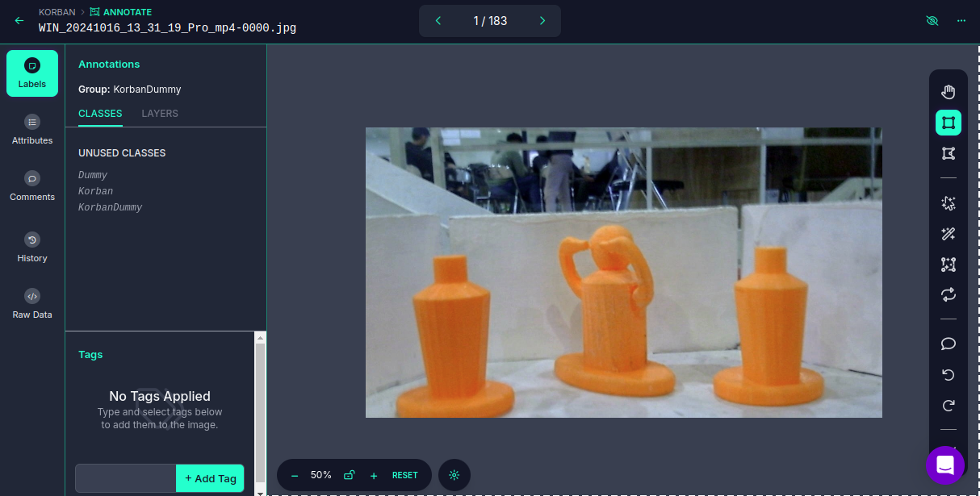
Task: Open the three-dot more options menu
Action: coord(961,21)
